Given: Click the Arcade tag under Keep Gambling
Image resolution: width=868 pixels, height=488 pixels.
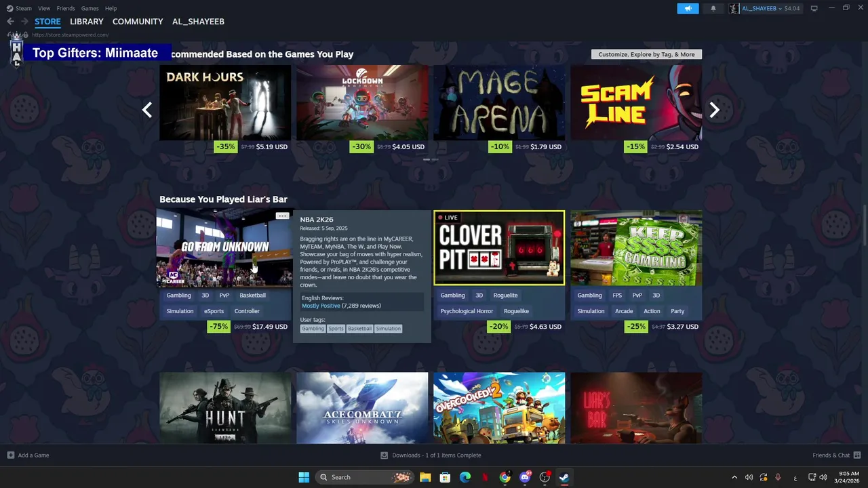Looking at the screenshot, I should tap(624, 311).
